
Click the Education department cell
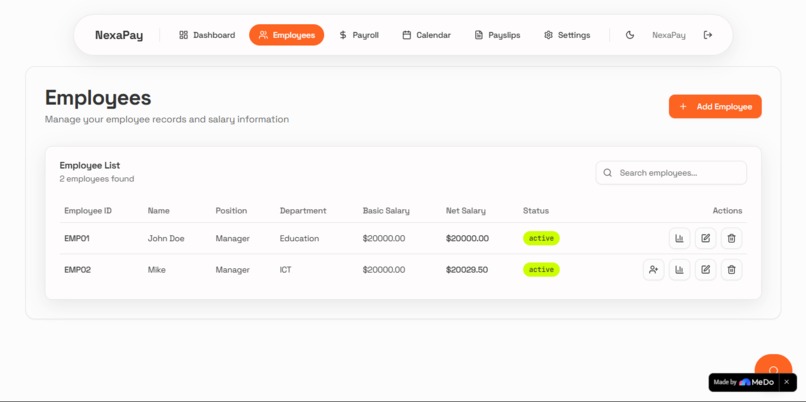tap(299, 239)
